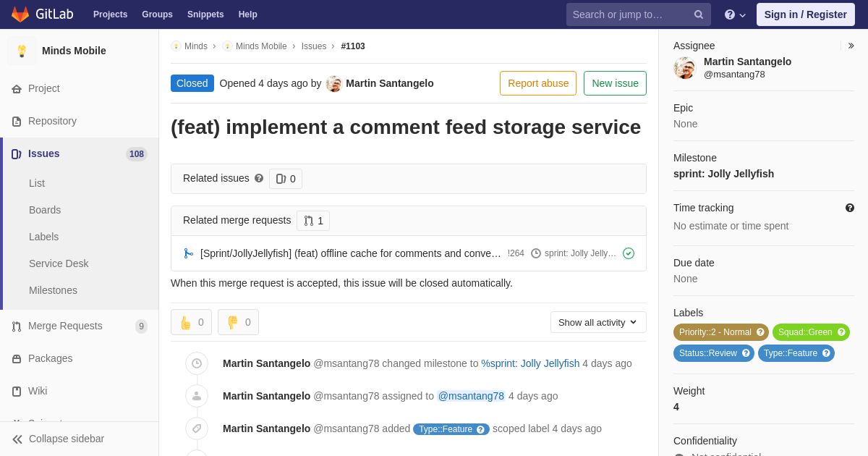
Task: Click the Minds Mobile project lightbulb avatar
Action: coord(22,51)
